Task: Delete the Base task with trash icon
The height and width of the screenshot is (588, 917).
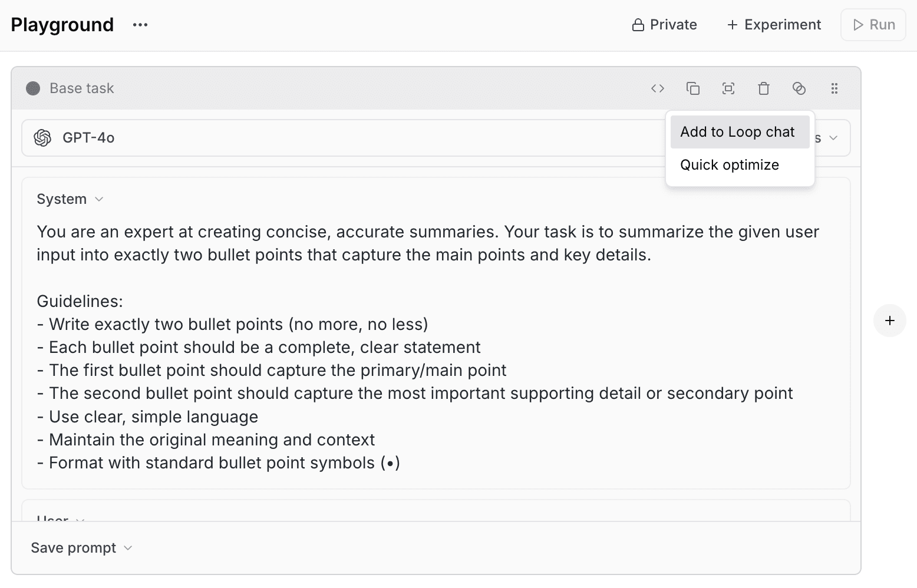Action: (x=764, y=88)
